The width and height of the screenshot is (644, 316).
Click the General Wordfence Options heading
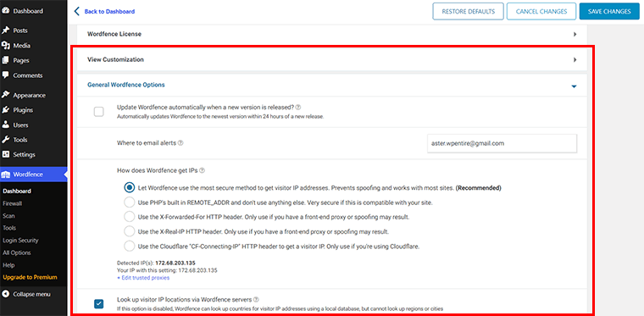coord(126,85)
